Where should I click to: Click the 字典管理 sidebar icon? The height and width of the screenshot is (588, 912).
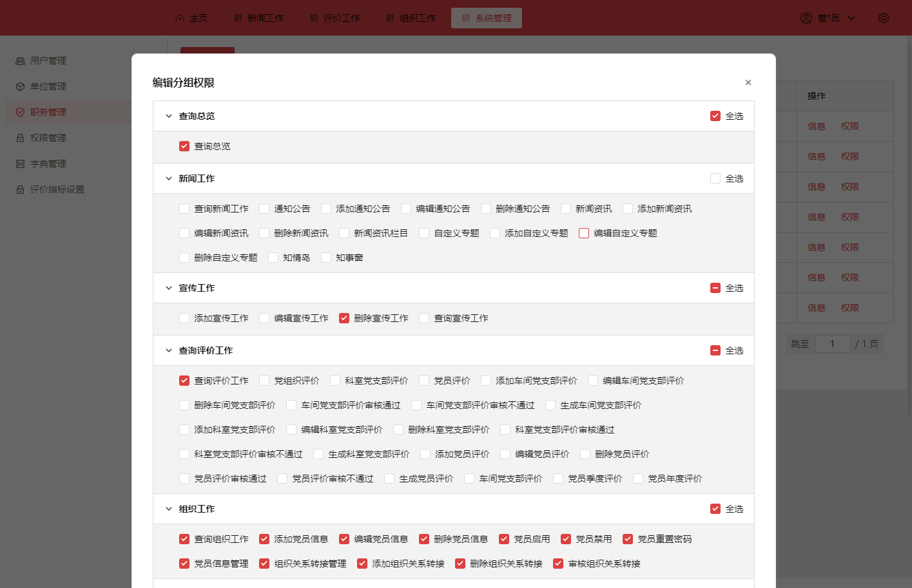20,164
